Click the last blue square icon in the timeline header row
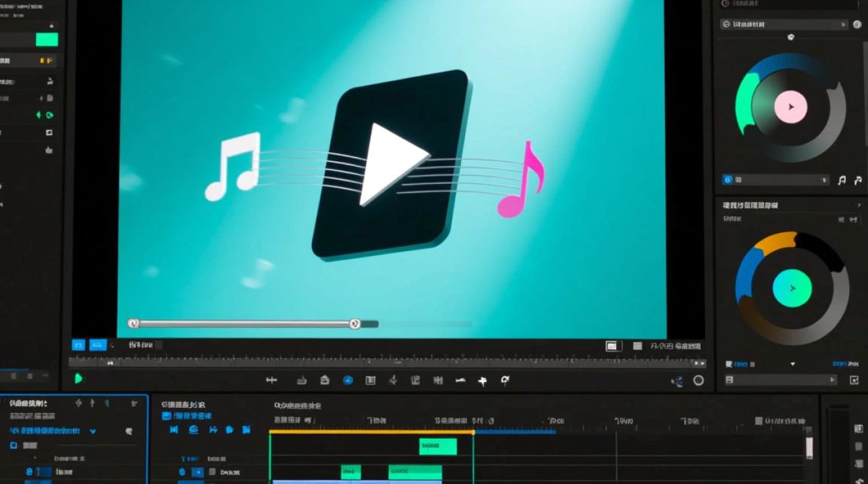The height and width of the screenshot is (484, 868). coord(246,430)
